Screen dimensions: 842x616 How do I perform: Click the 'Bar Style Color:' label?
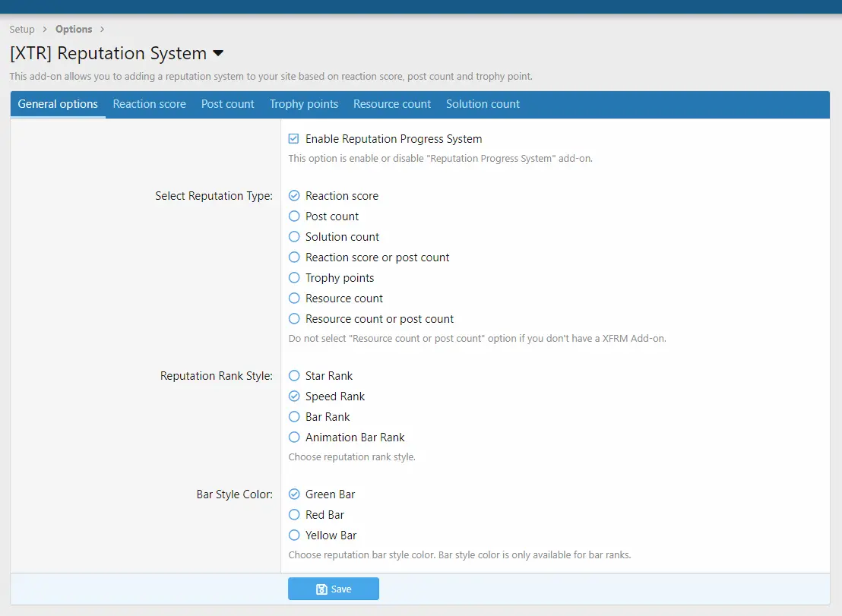click(x=235, y=494)
